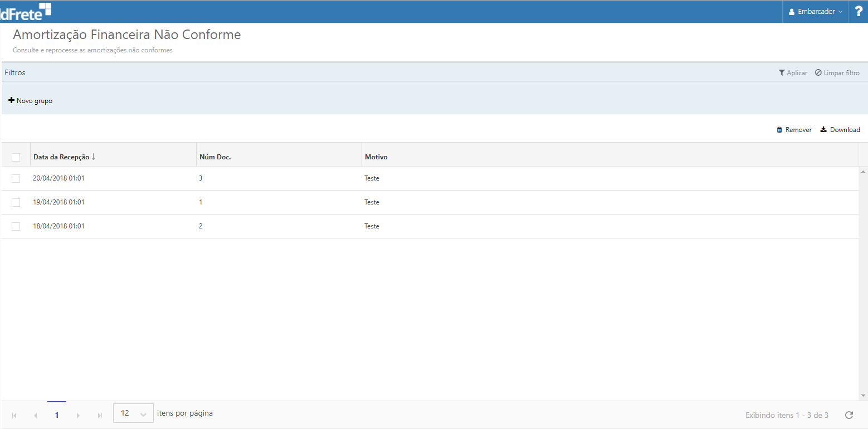Click the Motivo column header
868x429 pixels.
[x=376, y=157]
